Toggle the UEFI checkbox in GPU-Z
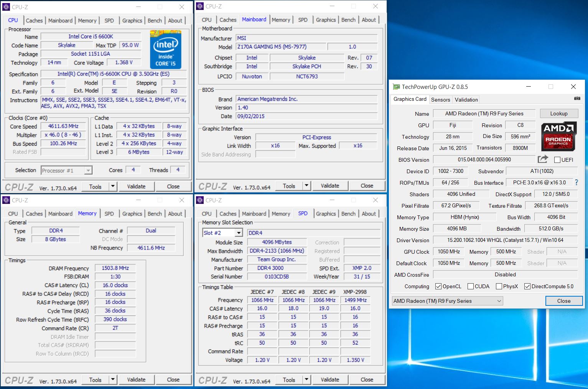Viewport: 588px width, 389px height. [557, 160]
